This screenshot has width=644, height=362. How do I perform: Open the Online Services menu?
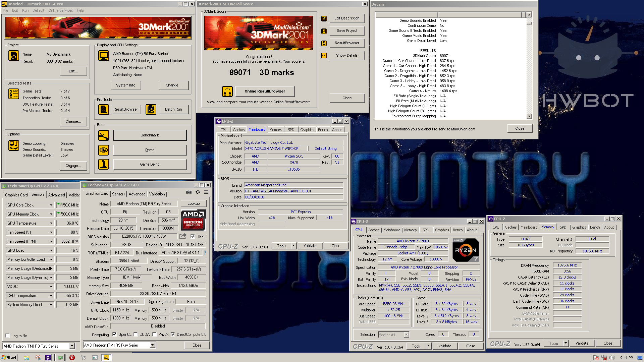(x=60, y=10)
